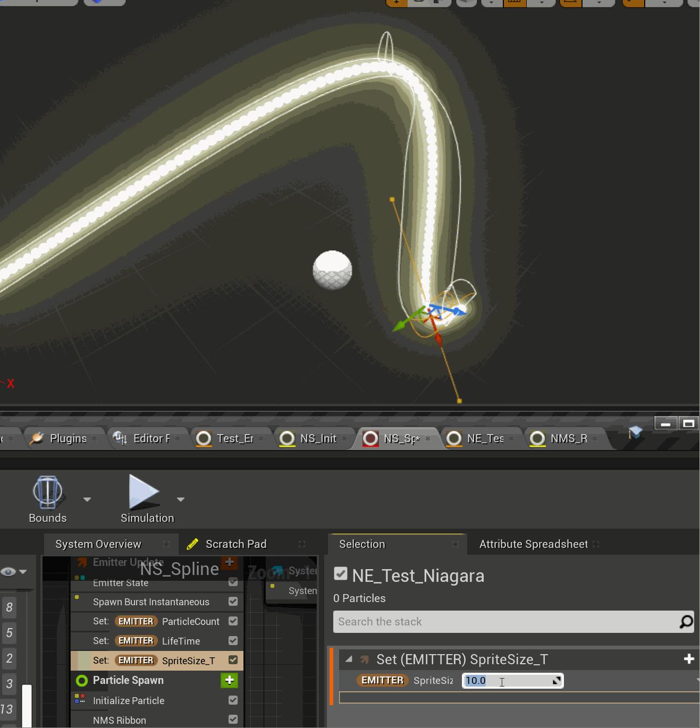Click the Emitter Update arrow icon

[81, 562]
